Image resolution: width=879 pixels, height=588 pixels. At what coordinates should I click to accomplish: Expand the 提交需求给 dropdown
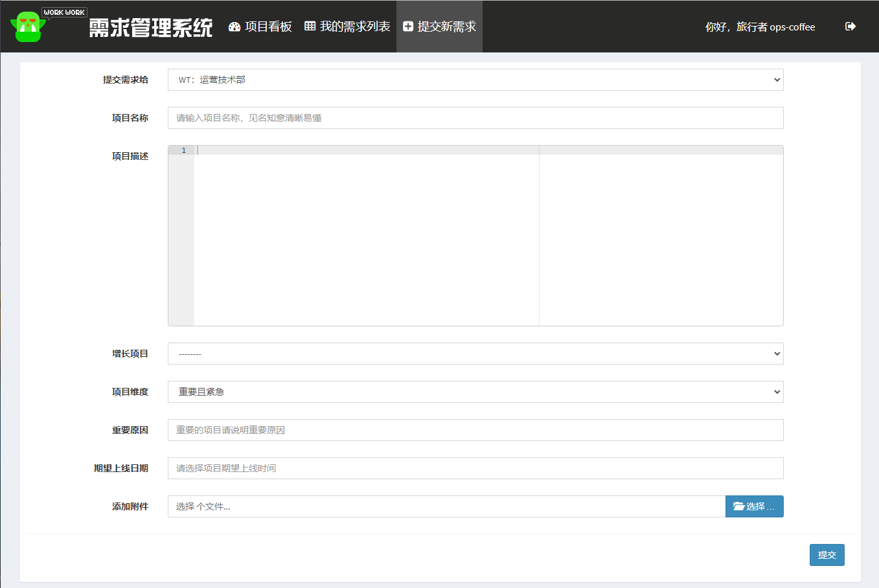[x=475, y=80]
